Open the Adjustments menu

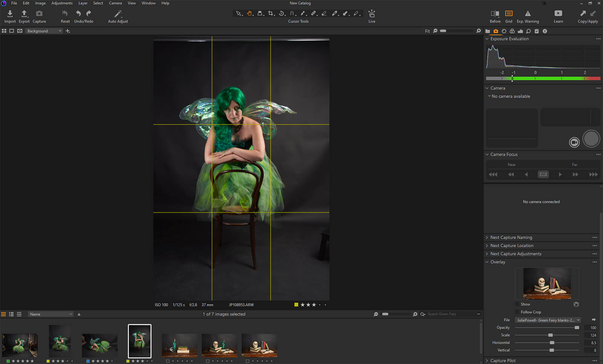(x=62, y=3)
